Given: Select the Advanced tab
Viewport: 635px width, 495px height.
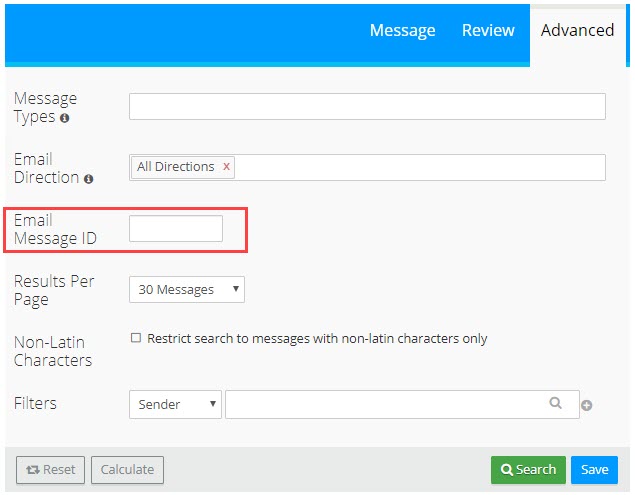Looking at the screenshot, I should [x=577, y=30].
